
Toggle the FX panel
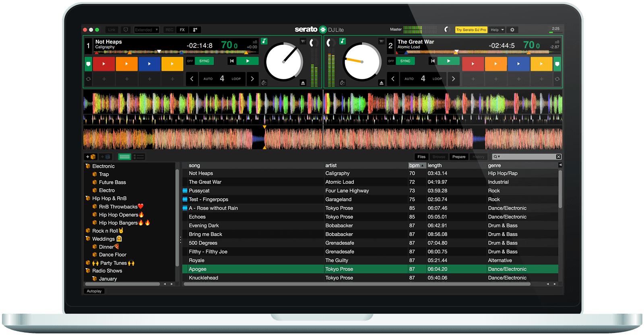coord(182,30)
